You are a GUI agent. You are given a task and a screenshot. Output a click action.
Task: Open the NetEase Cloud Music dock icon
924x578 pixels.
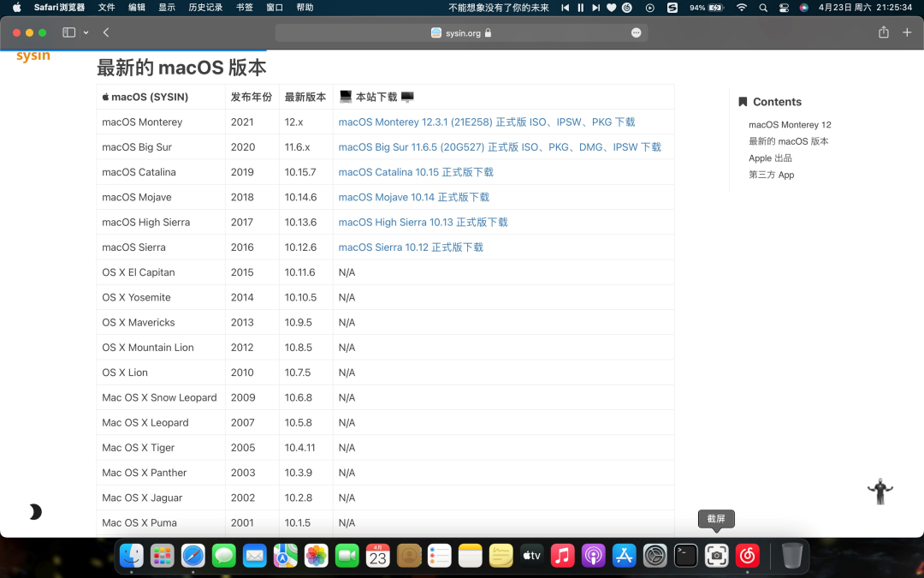tap(747, 556)
